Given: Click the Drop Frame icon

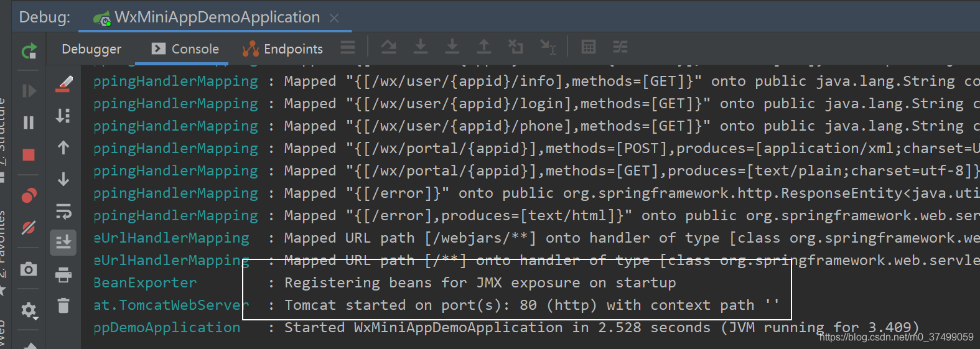Looking at the screenshot, I should click(516, 47).
